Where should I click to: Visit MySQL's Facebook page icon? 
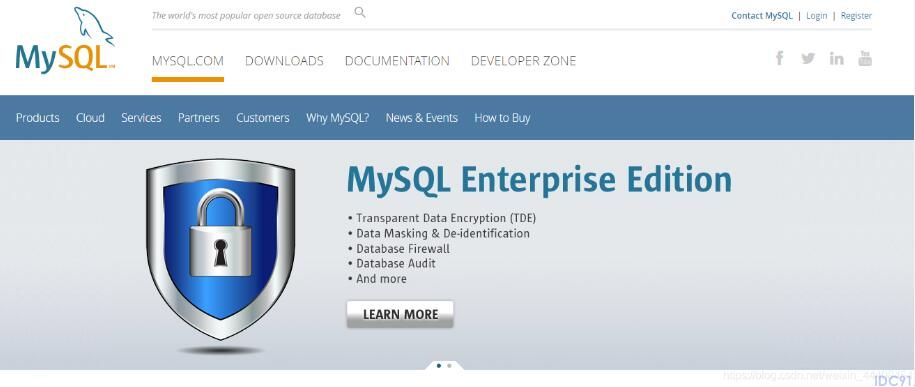coord(779,58)
